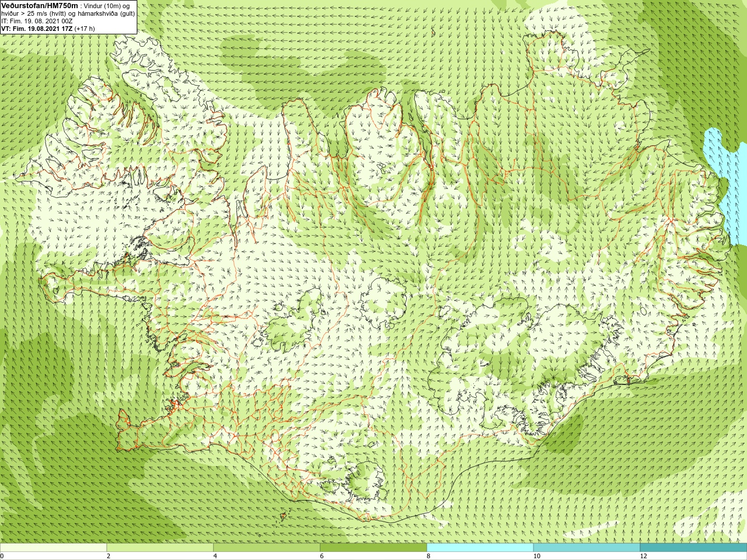Click the turquoise 10–12 legend swatch
The width and height of the screenshot is (747, 560).
point(587,548)
